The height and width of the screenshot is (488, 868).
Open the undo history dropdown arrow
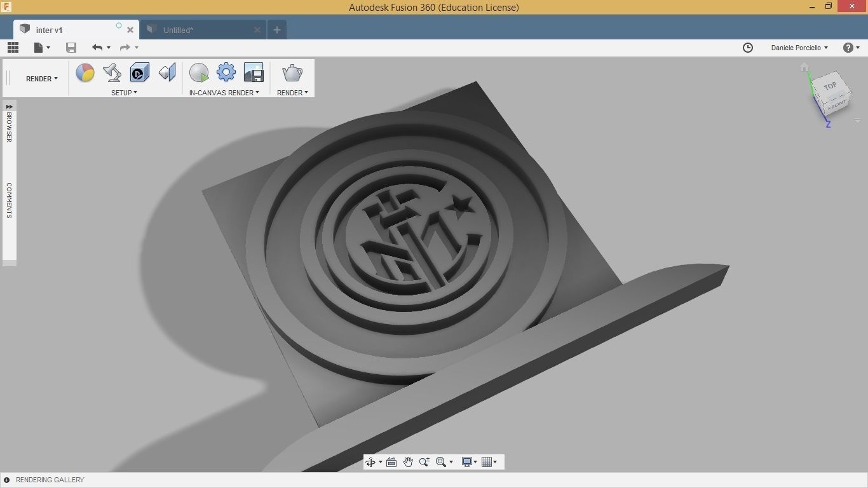point(109,48)
